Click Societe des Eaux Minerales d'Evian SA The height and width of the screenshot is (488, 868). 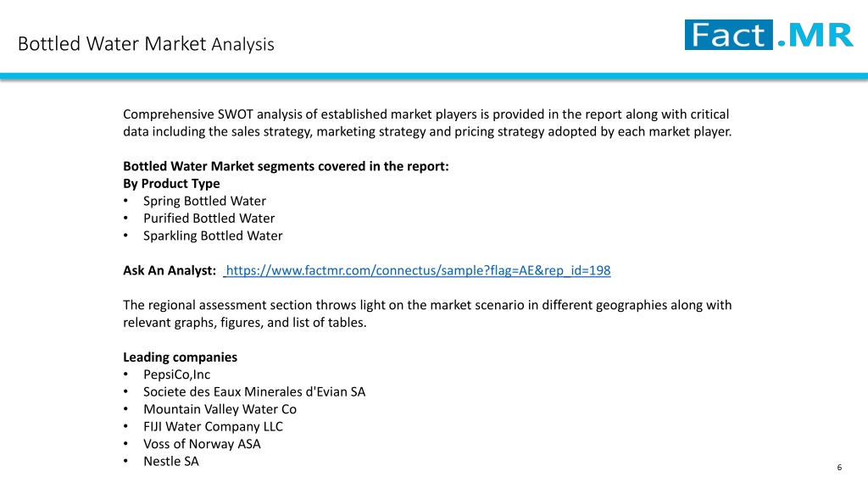point(254,391)
